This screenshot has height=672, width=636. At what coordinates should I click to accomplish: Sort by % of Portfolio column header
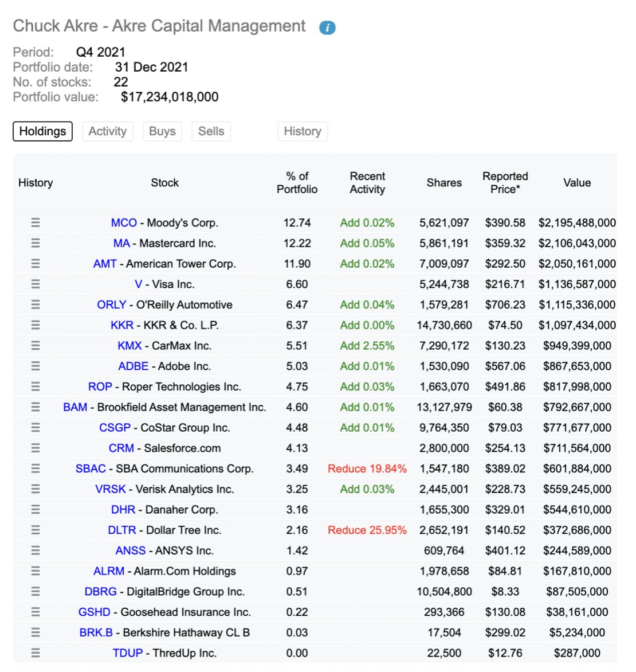pos(297,182)
